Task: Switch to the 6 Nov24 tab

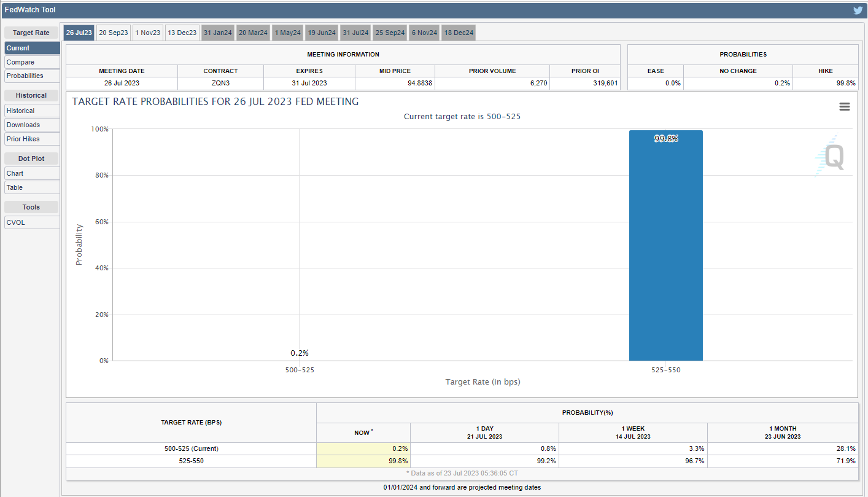Action: click(x=424, y=33)
